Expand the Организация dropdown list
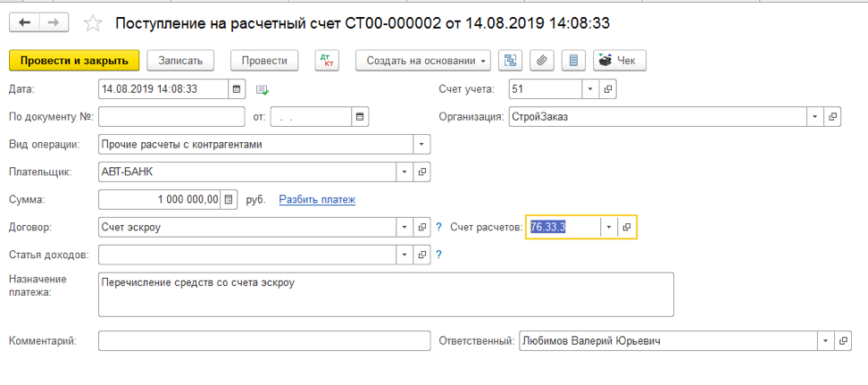868x385 pixels. click(x=814, y=117)
